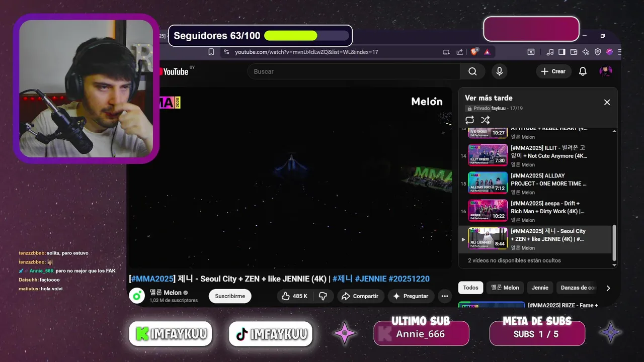Viewport: 644px width, 362px height.
Task: Open Brave Rewards triangle icon
Action: click(487, 52)
